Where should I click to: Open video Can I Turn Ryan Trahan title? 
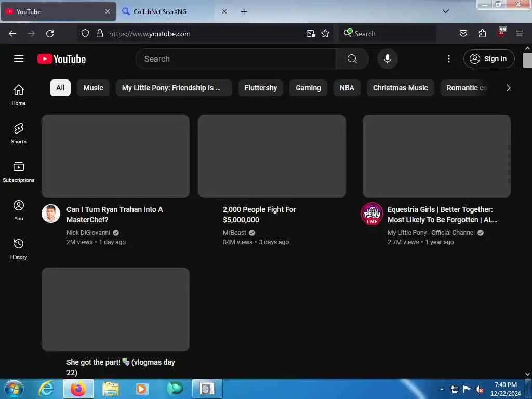tap(115, 215)
